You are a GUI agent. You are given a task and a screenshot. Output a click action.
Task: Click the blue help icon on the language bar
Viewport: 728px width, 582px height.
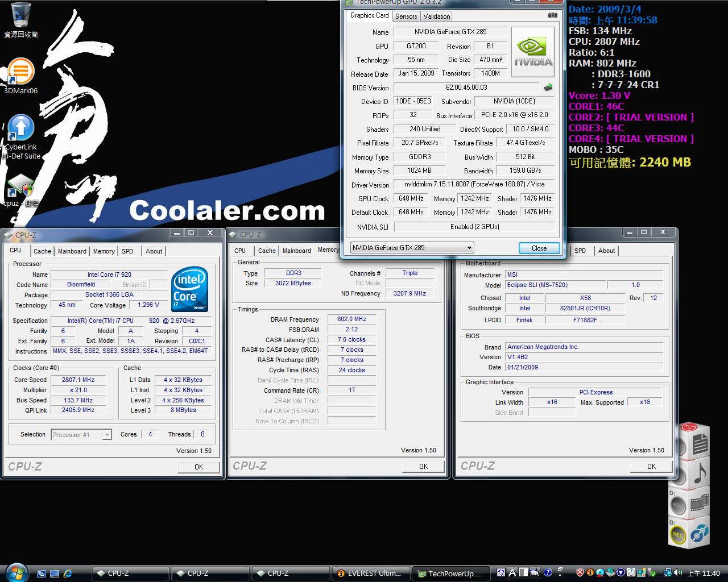[x=548, y=572]
